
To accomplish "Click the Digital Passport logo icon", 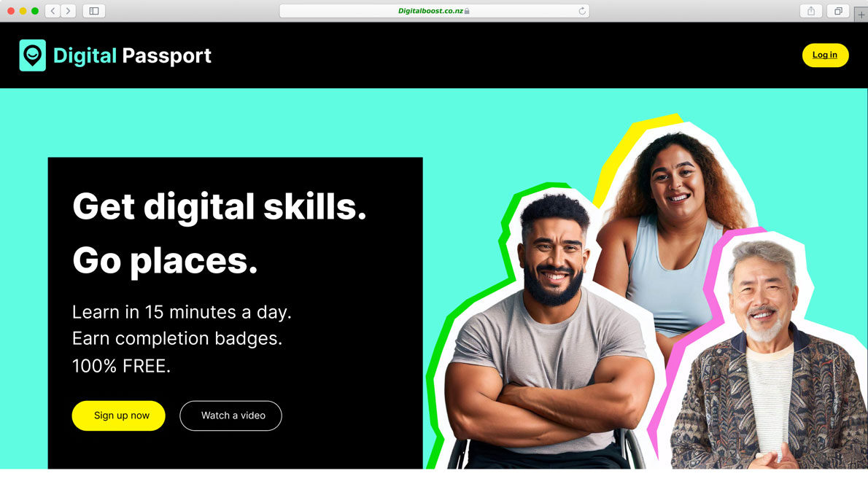I will (x=32, y=55).
